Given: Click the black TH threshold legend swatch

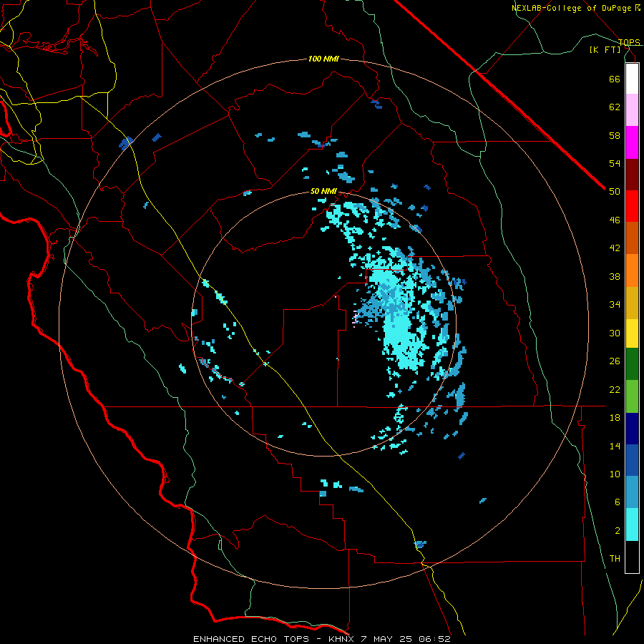Looking at the screenshot, I should [632, 557].
